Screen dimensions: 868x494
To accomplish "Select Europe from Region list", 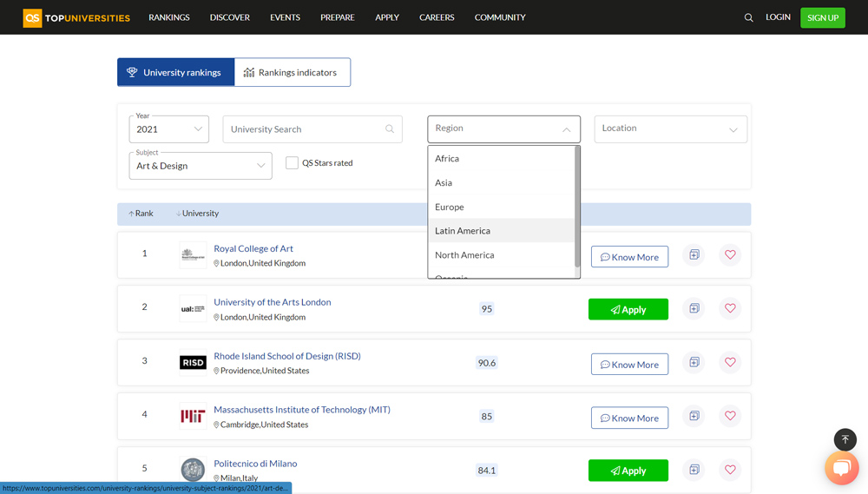I will (502, 207).
